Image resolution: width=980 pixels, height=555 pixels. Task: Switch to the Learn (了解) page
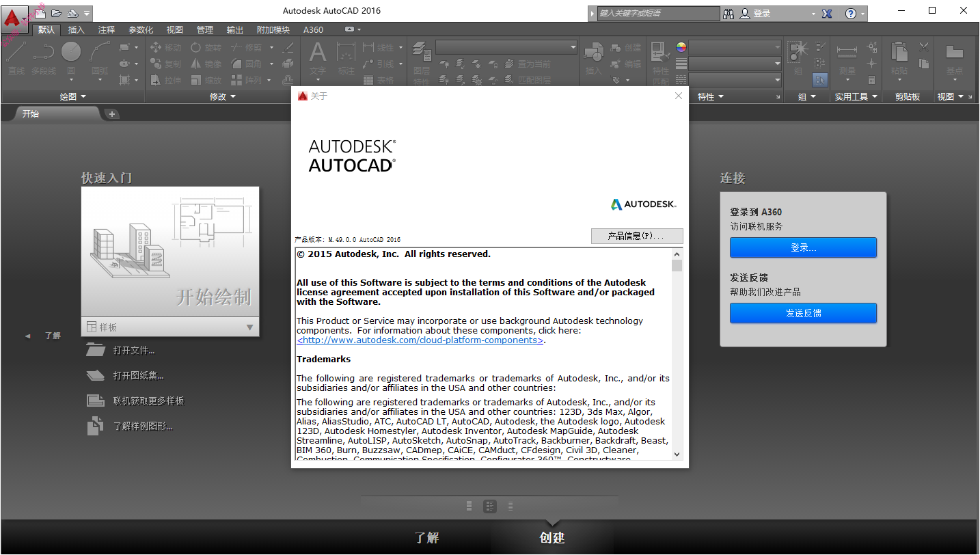tap(427, 538)
